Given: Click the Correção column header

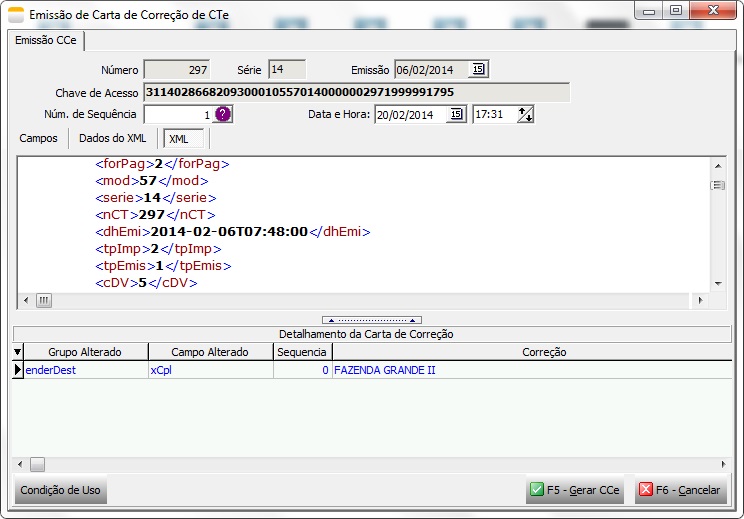Looking at the screenshot, I should coord(532,352).
